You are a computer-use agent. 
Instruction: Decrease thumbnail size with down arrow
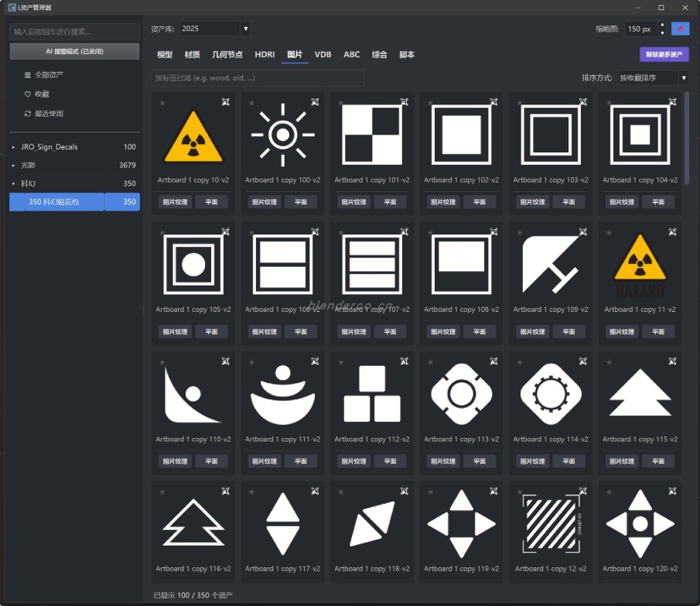tap(662, 33)
